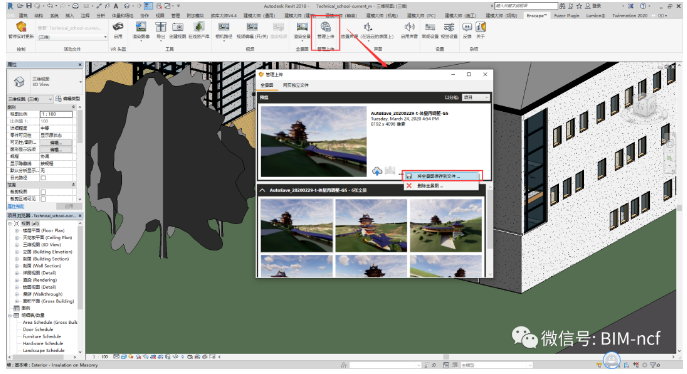Click the 属性帮助 properties help link
The width and height of the screenshot is (687, 374).
point(16,206)
